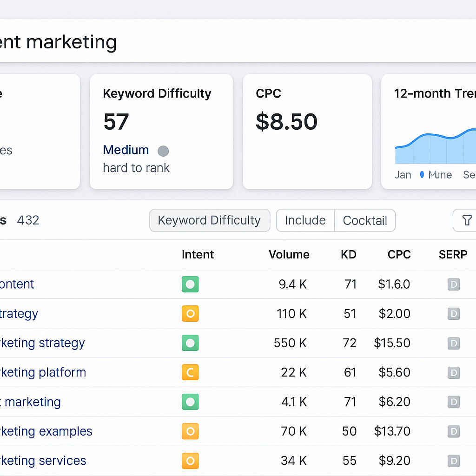Viewport: 476px width, 476px height.
Task: Sort table by KD column header
Action: coord(348,255)
